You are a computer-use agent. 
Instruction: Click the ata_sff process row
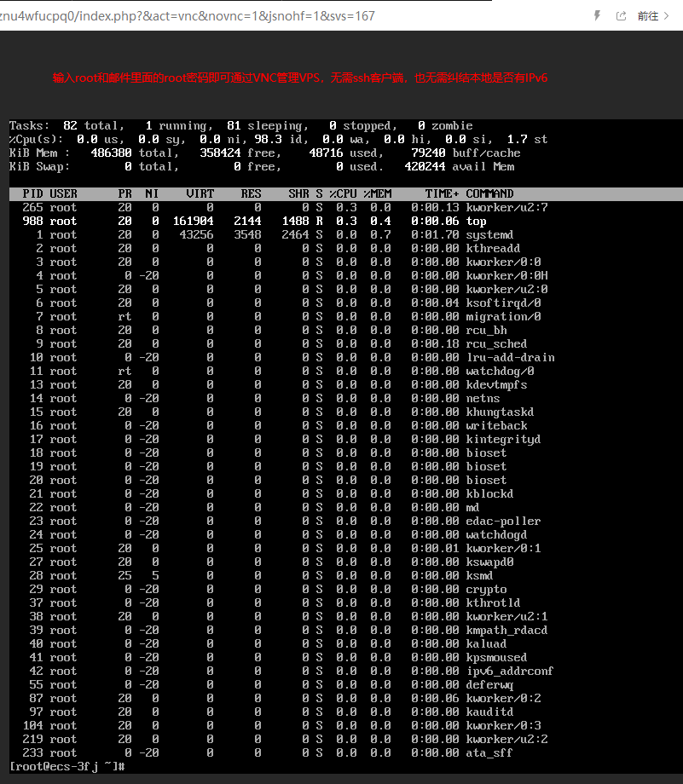coord(281,752)
